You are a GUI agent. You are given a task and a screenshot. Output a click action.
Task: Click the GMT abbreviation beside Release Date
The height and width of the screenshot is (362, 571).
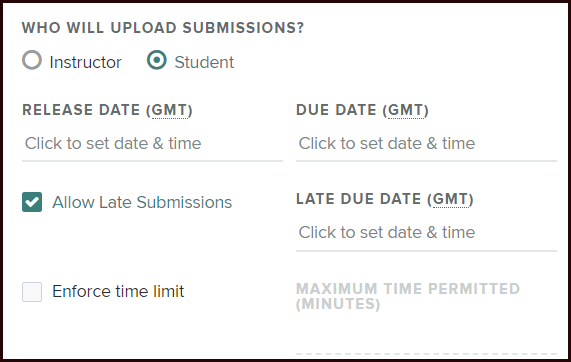click(169, 110)
